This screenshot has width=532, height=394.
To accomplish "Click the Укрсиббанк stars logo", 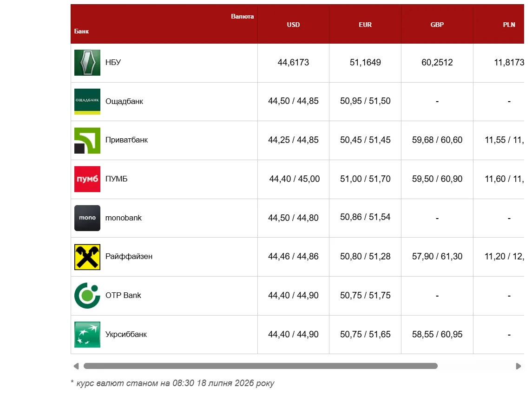I will point(87,335).
